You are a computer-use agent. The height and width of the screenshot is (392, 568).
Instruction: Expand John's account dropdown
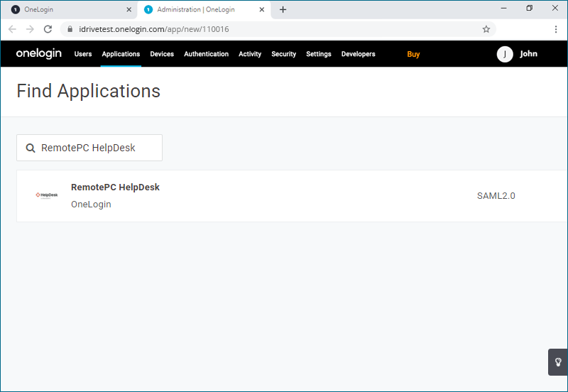tap(528, 54)
